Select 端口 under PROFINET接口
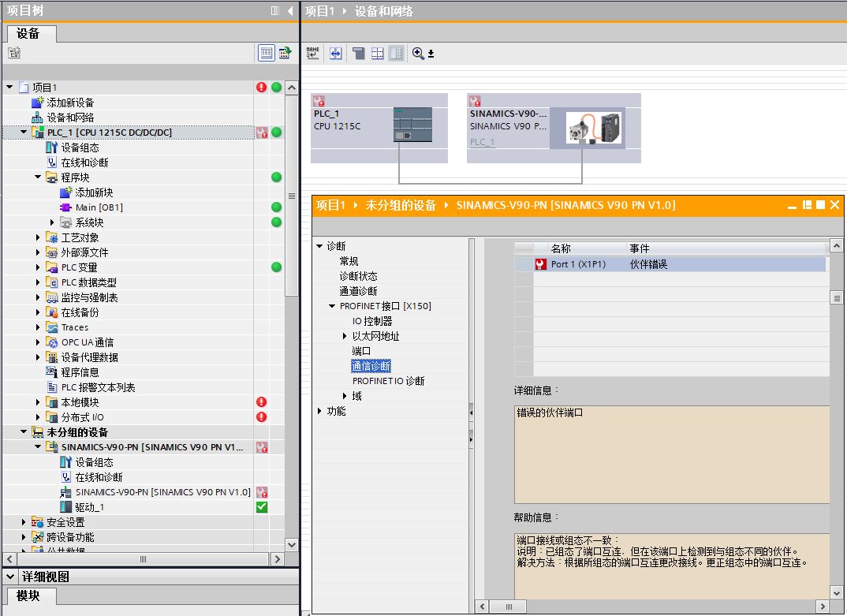The width and height of the screenshot is (847, 616). coord(361,351)
